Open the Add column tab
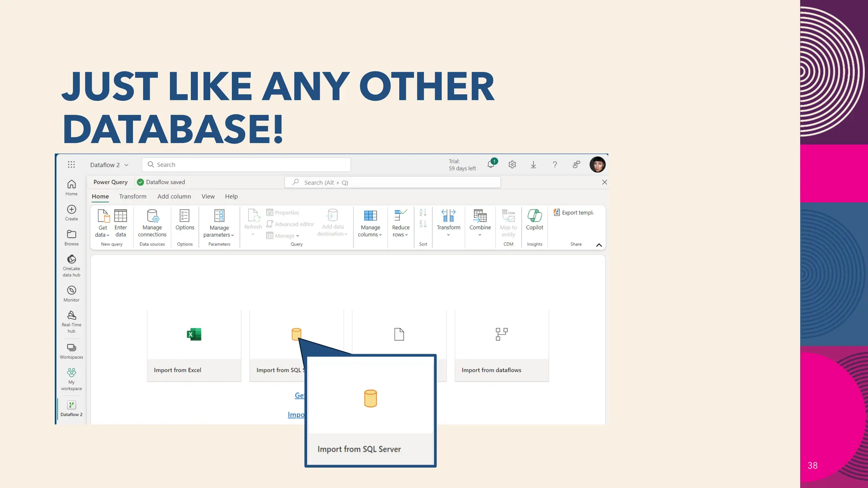The image size is (868, 488). 174,197
